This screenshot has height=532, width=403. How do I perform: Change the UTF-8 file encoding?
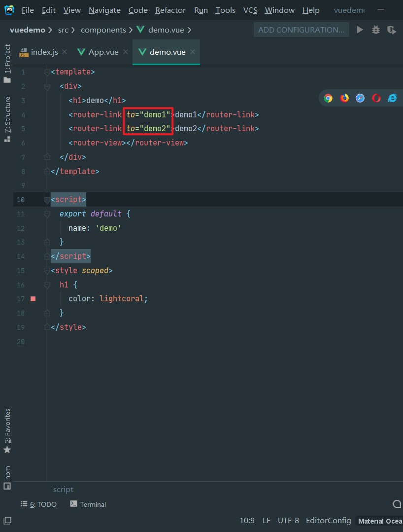[288, 521]
